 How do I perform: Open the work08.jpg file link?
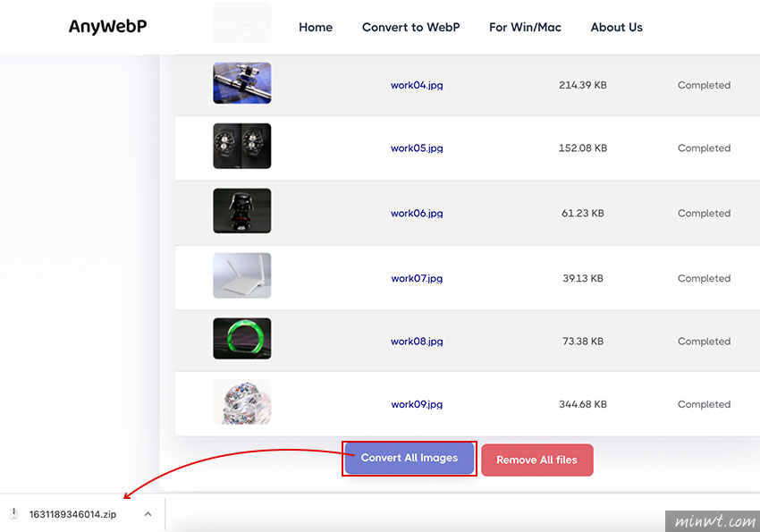417,342
